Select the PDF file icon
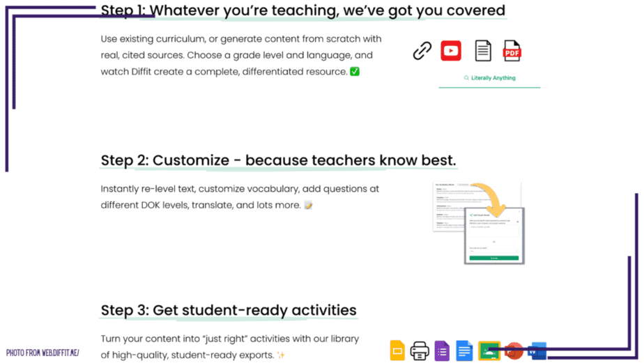Image resolution: width=644 pixels, height=363 pixels. point(512,51)
